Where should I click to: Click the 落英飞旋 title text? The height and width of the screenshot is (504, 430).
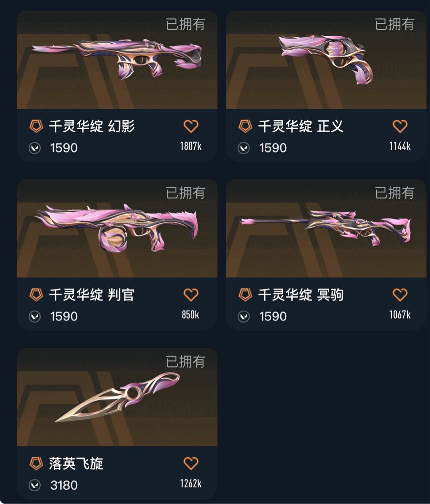pyautogui.click(x=76, y=464)
